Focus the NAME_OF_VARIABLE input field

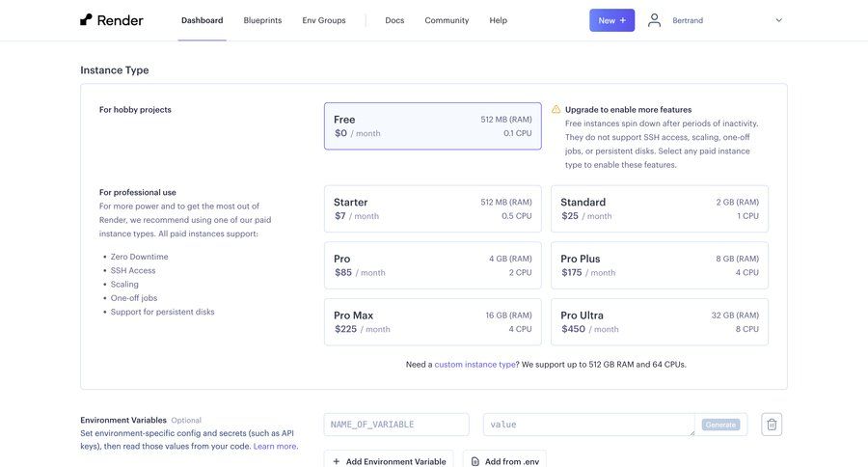point(396,425)
